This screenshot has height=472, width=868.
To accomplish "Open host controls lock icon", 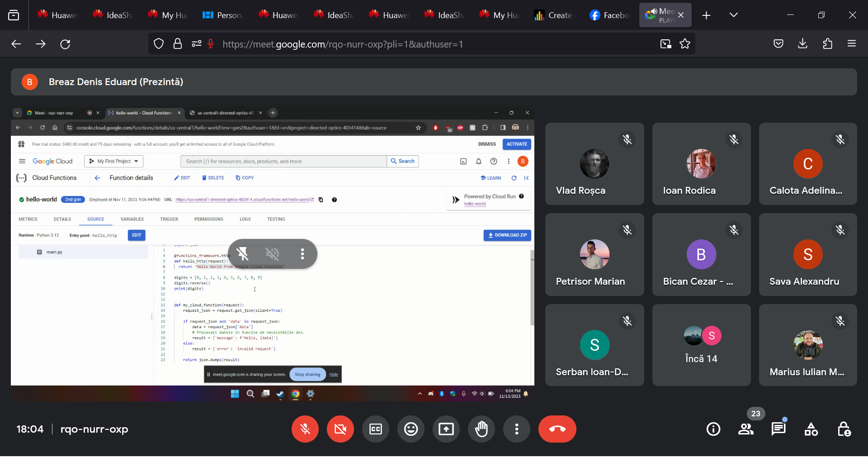I will tap(844, 429).
